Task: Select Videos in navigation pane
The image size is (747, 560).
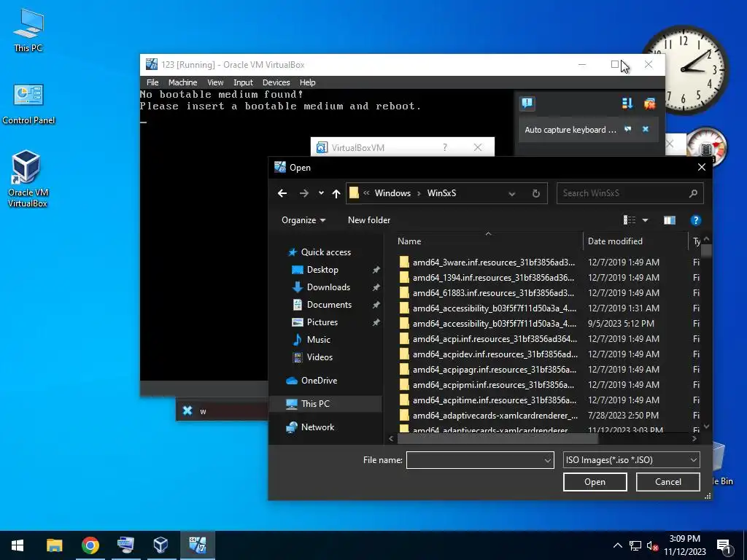Action: coord(320,357)
